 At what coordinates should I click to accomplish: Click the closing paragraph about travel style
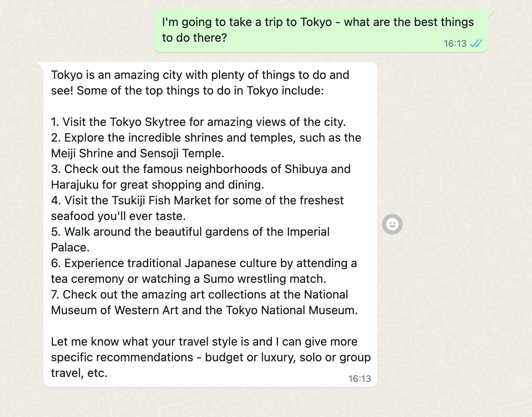(x=211, y=357)
